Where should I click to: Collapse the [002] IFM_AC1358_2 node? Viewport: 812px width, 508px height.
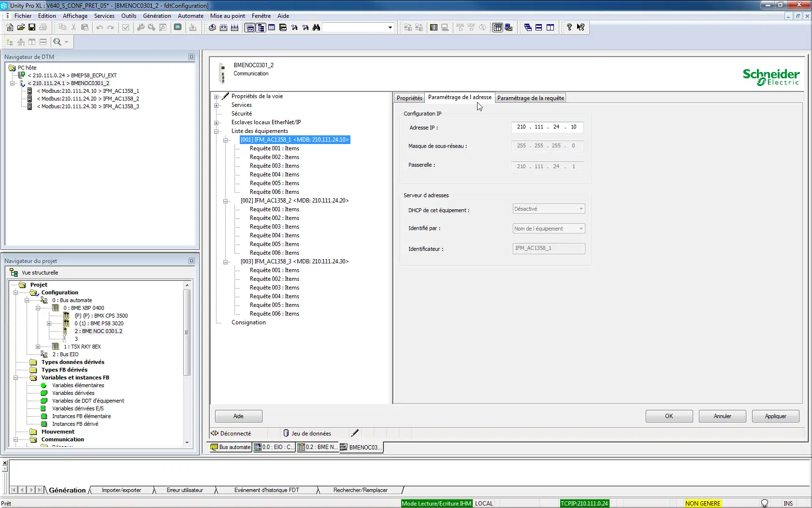coord(225,201)
